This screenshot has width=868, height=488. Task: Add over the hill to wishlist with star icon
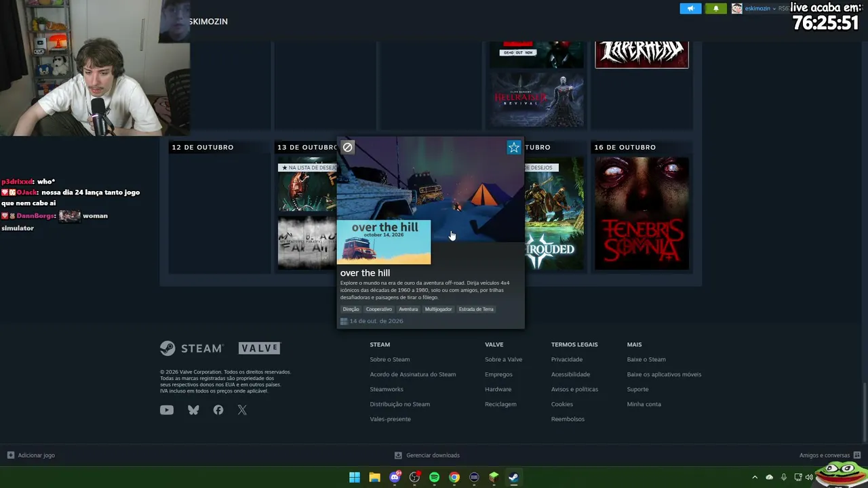pos(514,147)
